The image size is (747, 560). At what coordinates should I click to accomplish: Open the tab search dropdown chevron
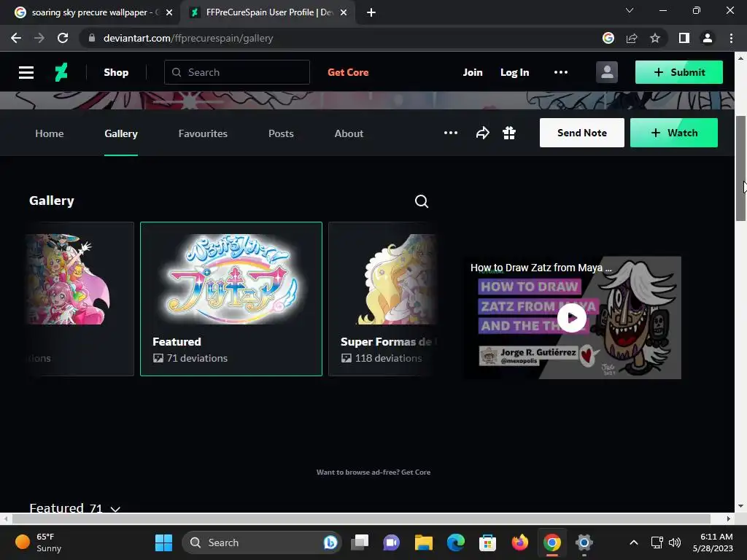click(x=630, y=10)
